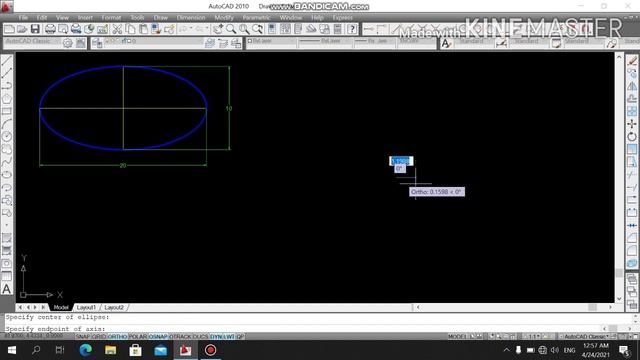Open the AutoCAD Classic workspace dropdown
This screenshot has width=640, height=360.
[33, 42]
